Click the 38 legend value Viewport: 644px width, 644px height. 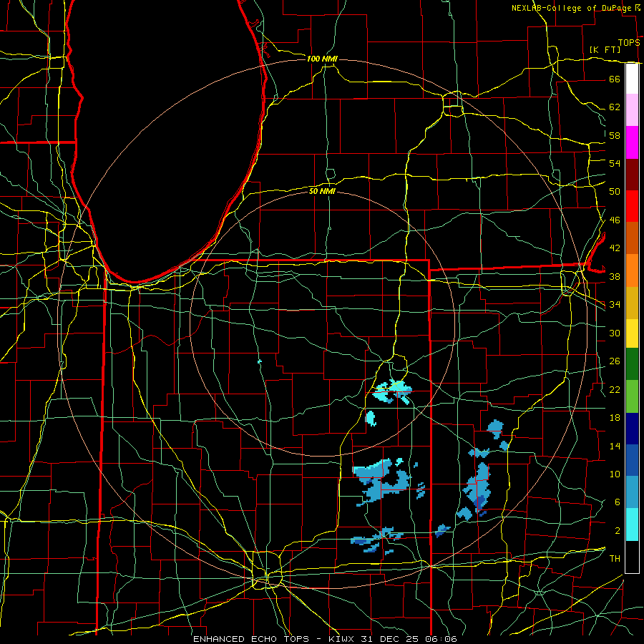(x=615, y=276)
